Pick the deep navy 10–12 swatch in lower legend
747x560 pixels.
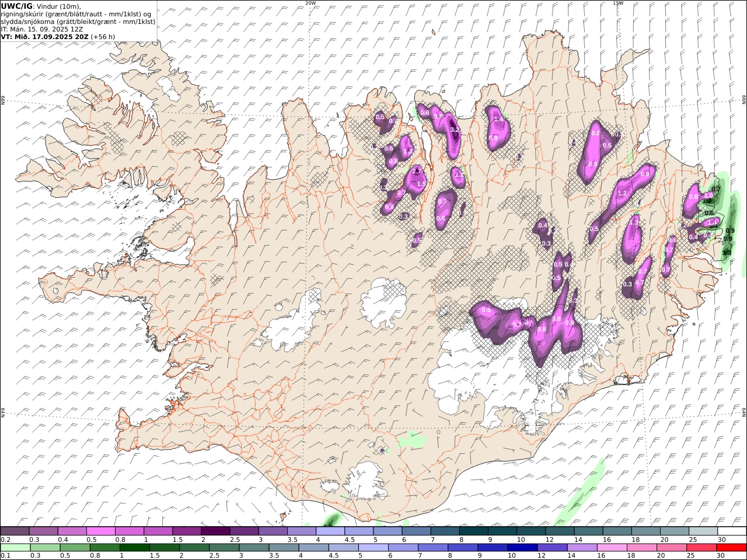click(x=522, y=547)
